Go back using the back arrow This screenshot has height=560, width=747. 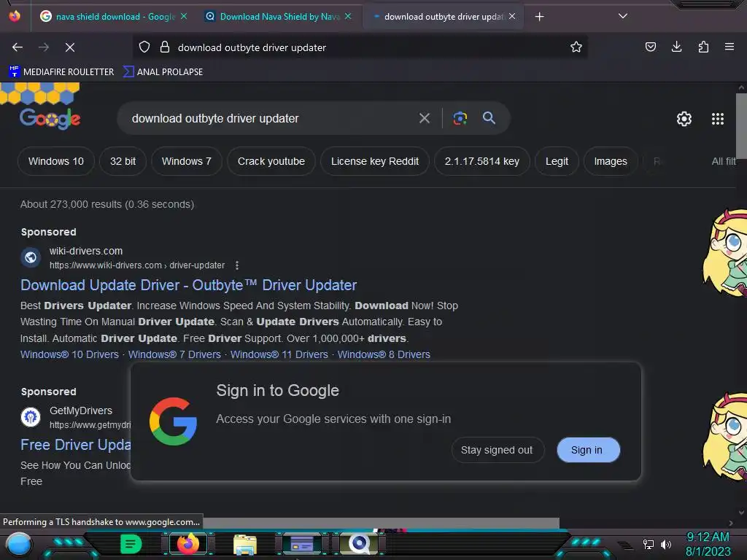[18, 47]
